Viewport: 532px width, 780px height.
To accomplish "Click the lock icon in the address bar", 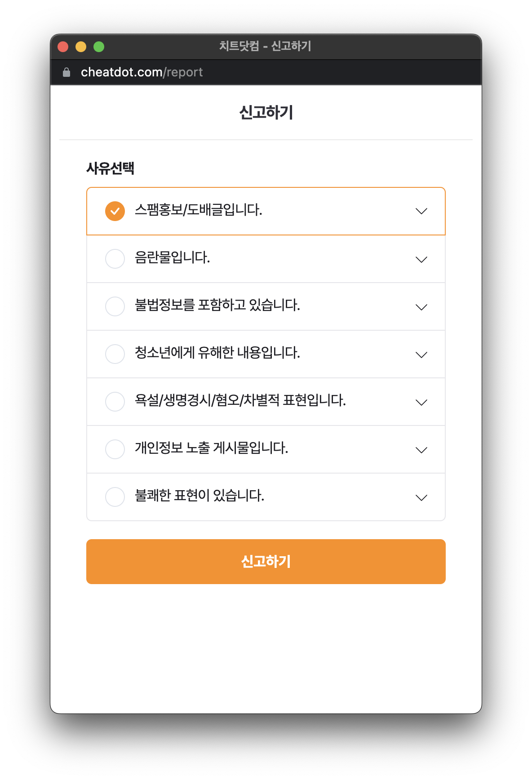I will (x=66, y=72).
